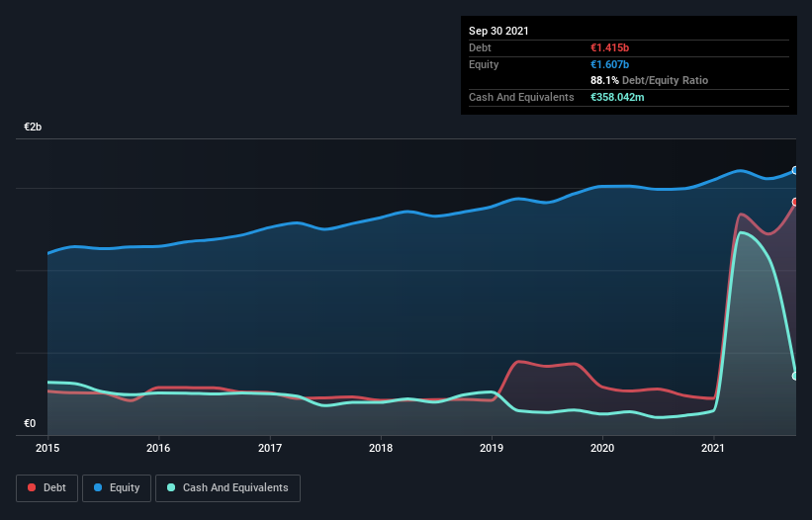Click the 88.1% Debt/Equity Ratio text
812x520 pixels.
point(649,80)
